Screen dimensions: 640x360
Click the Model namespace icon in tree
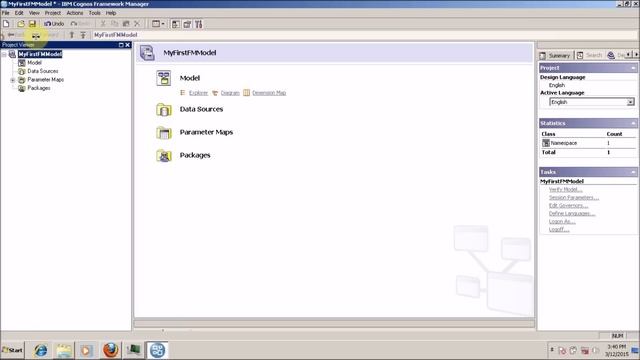click(22, 63)
